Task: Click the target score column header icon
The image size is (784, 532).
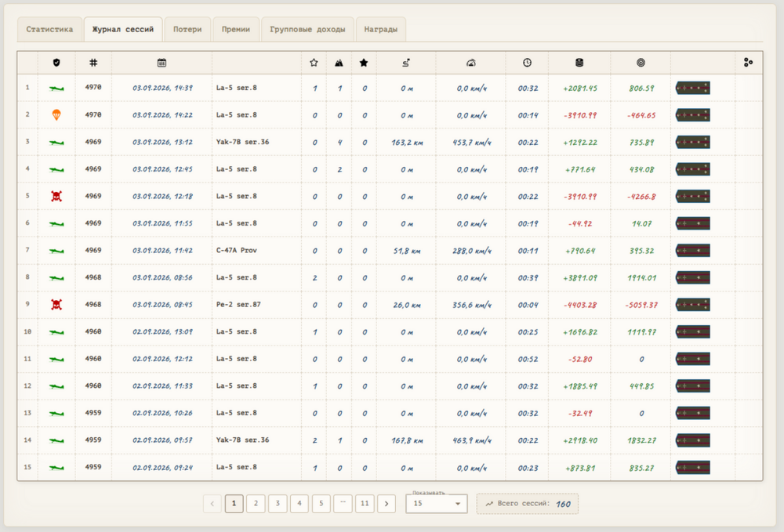Action: point(641,63)
